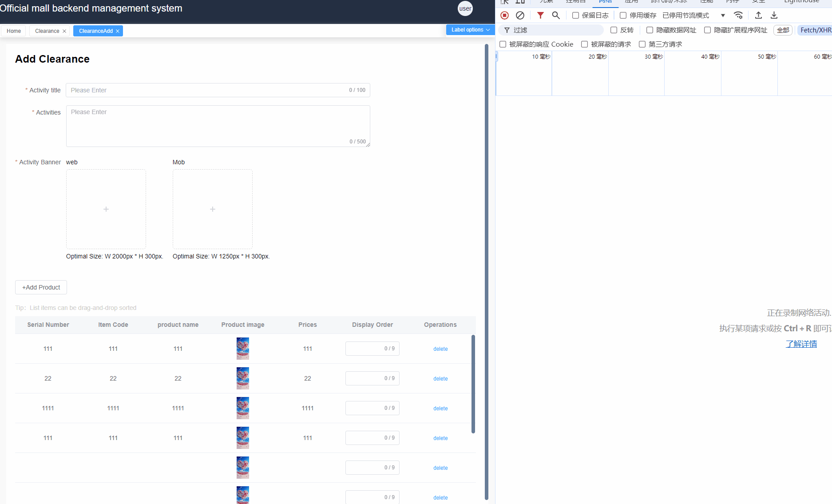The width and height of the screenshot is (832, 504).
Task: Open the Label options dropdown
Action: click(470, 30)
